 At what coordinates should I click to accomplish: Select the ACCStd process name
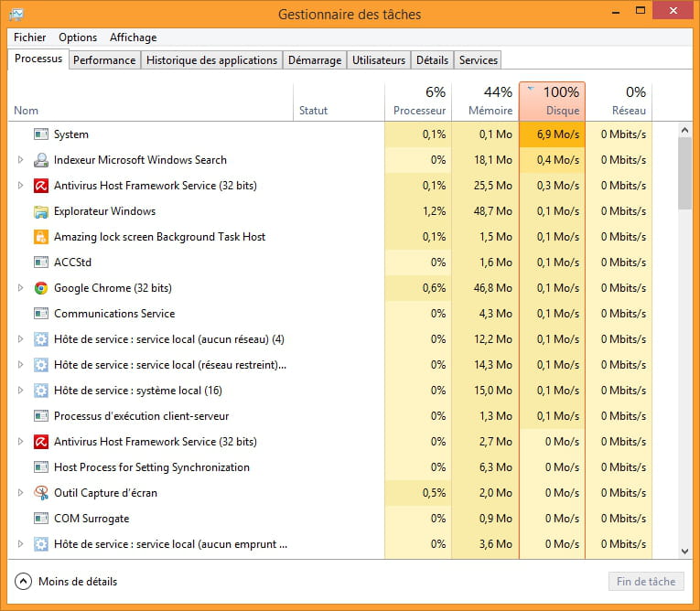coord(73,263)
